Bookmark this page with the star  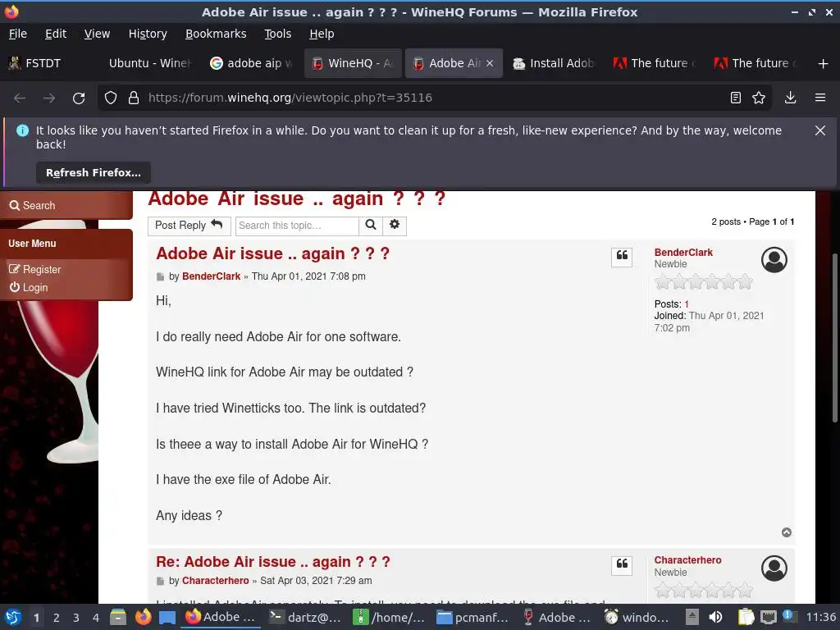pyautogui.click(x=759, y=98)
